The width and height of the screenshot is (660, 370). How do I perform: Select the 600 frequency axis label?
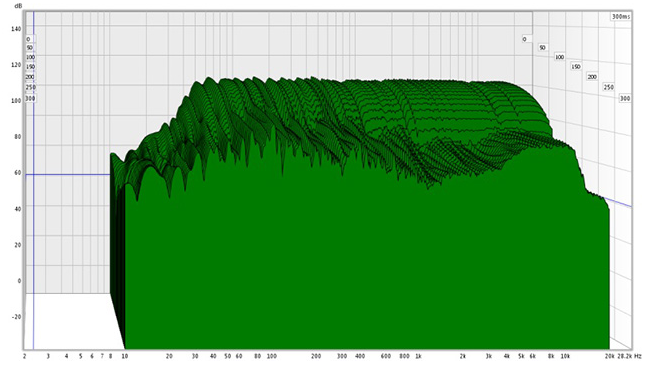[x=385, y=356]
